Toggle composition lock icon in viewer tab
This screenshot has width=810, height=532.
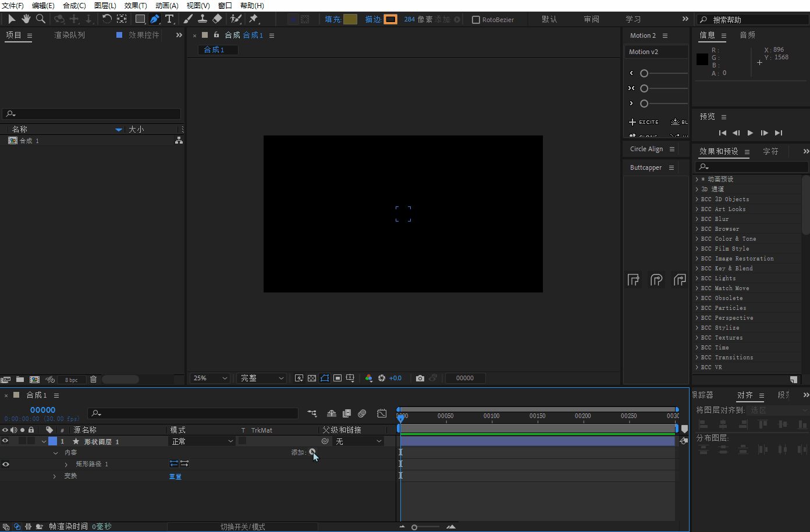tap(216, 35)
